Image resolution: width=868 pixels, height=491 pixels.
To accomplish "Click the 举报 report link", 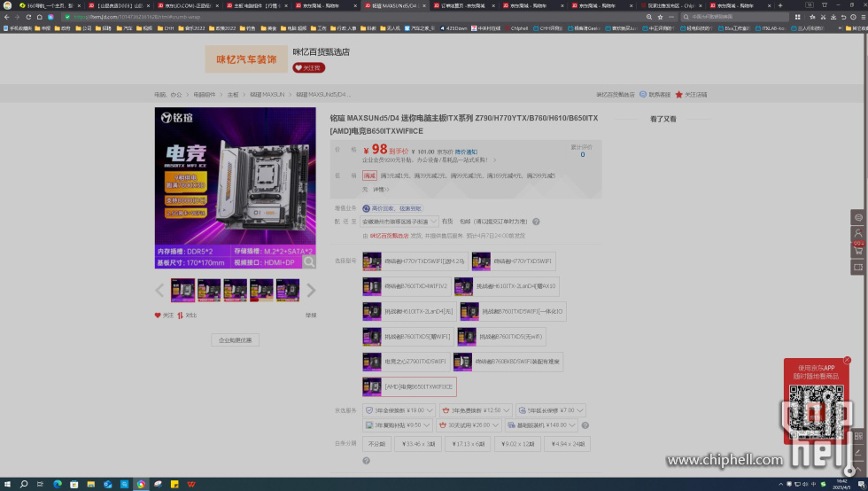I will [x=311, y=316].
